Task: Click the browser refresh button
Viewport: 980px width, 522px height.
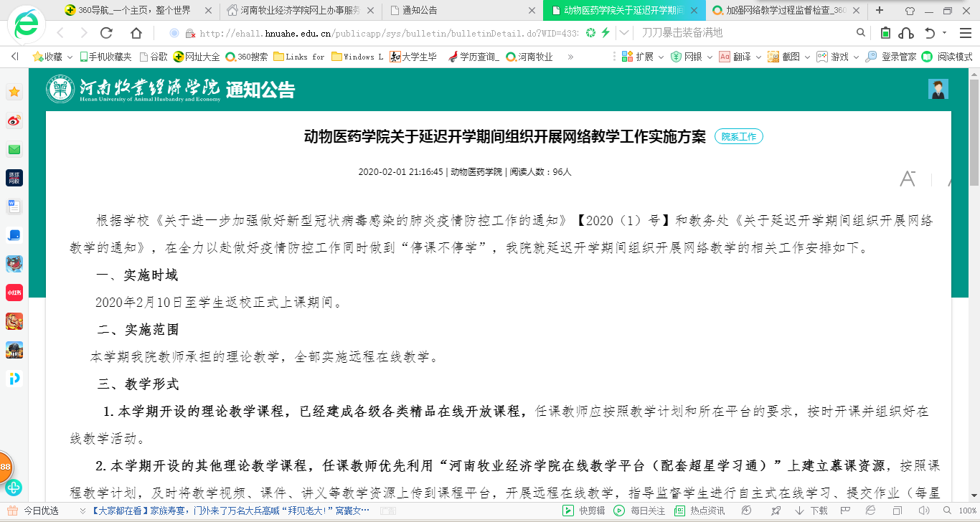Action: 106,33
